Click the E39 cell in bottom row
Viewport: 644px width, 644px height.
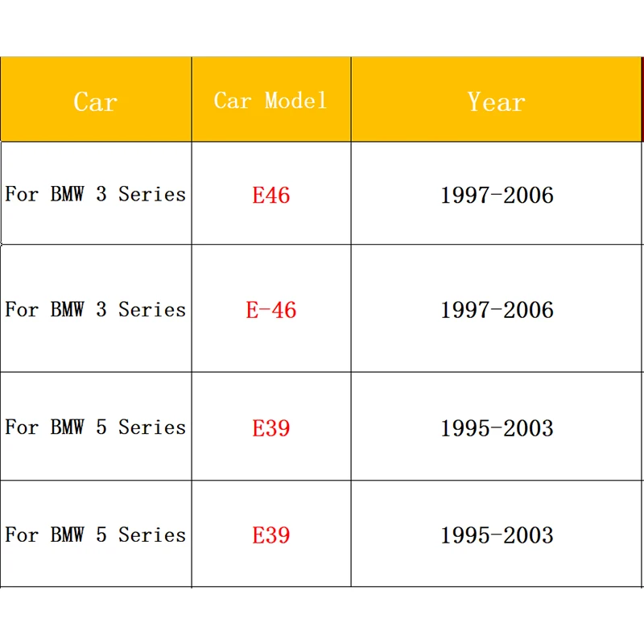pyautogui.click(x=270, y=535)
